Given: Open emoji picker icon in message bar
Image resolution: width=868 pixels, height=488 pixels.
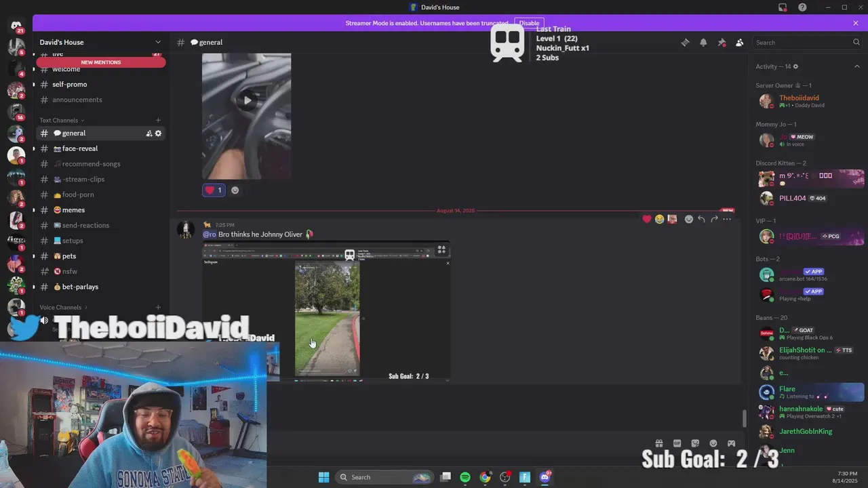Looking at the screenshot, I should (x=713, y=443).
